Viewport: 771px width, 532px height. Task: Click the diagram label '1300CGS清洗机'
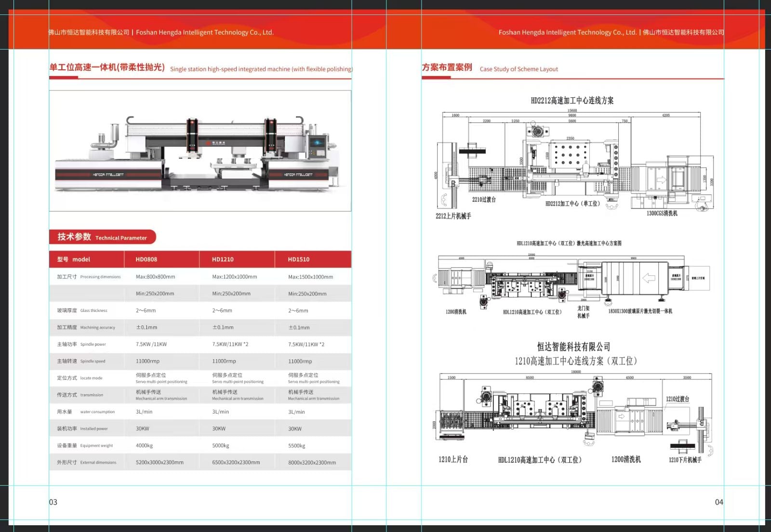[662, 213]
